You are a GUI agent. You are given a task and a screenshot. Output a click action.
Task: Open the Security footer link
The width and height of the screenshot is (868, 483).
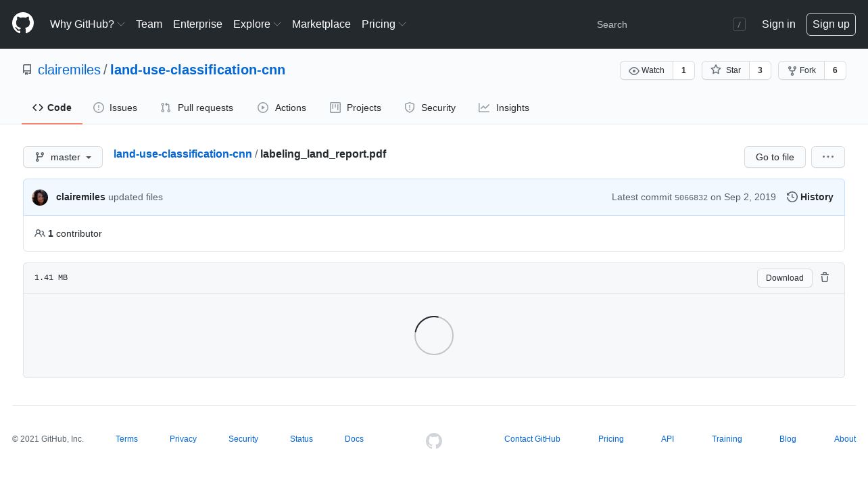243,439
